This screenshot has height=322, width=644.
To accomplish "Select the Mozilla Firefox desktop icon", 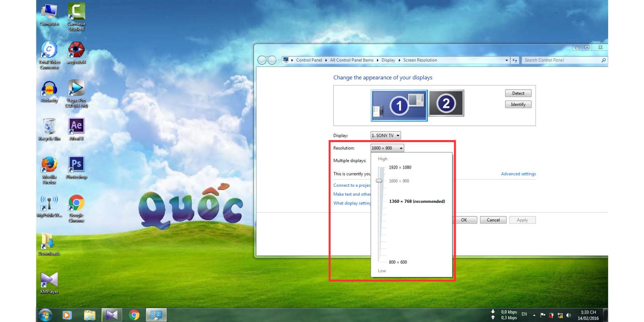I will point(49,170).
